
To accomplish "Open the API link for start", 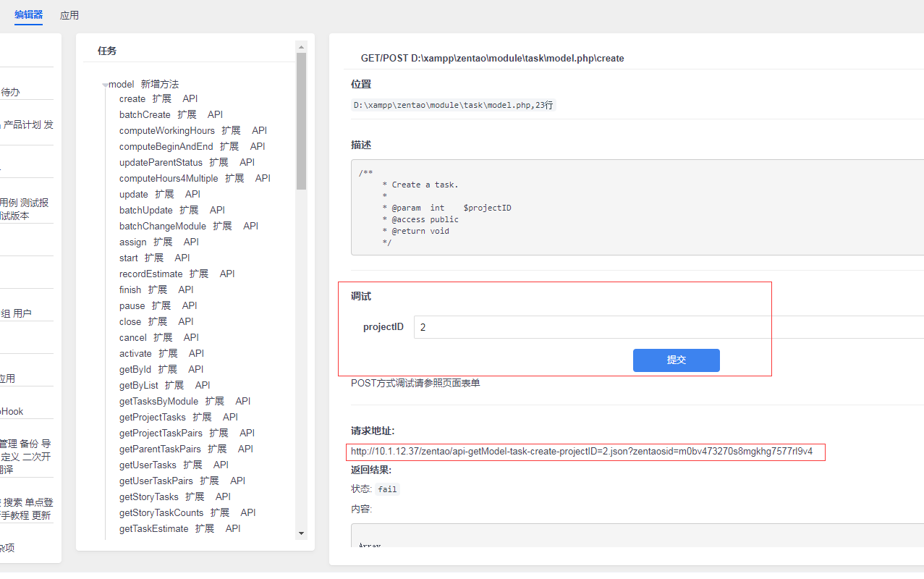I will [182, 258].
